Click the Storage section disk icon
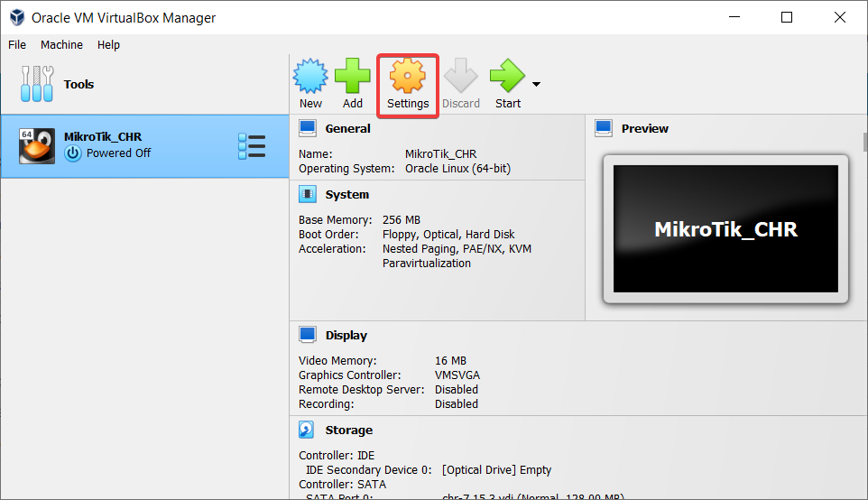868x500 pixels. click(x=308, y=431)
